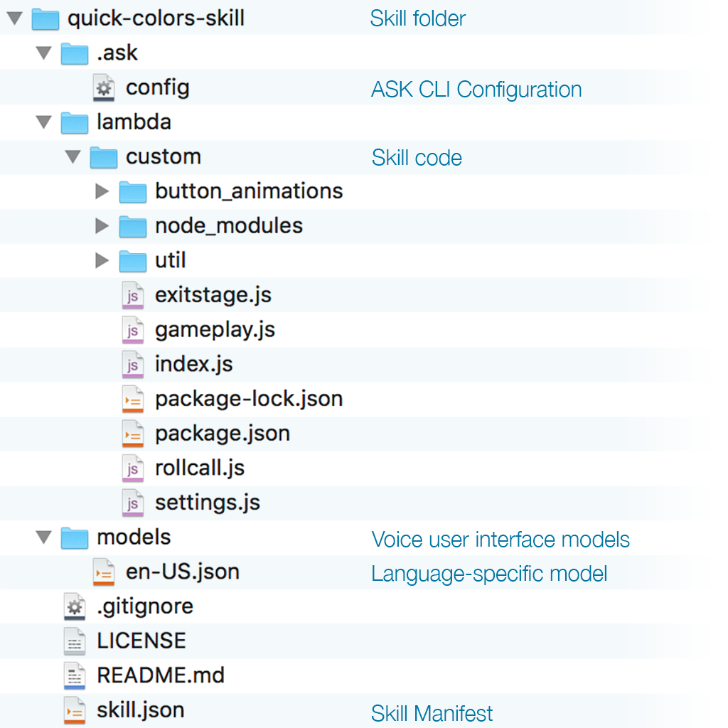Viewport: 728px width, 728px height.
Task: Select the LICENSE file name
Action: click(141, 641)
